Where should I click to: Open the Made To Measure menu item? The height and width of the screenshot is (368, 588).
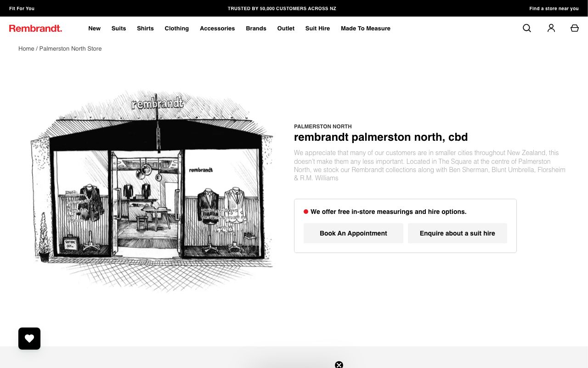tap(366, 29)
